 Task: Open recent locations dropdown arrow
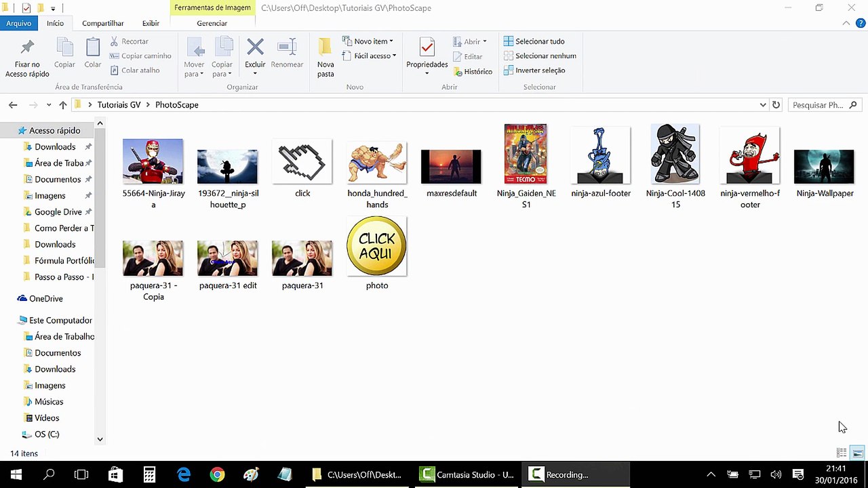point(49,105)
